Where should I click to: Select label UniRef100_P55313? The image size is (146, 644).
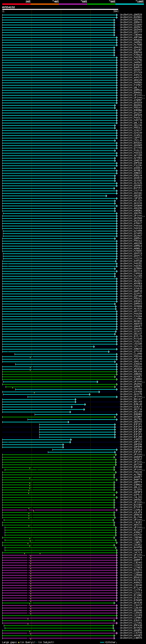pyautogui.click(x=131, y=128)
